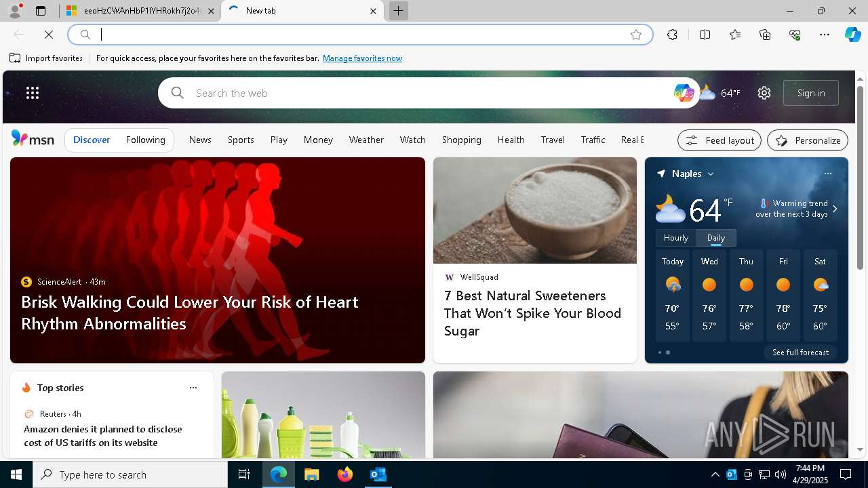Open the Feed layout options

pyautogui.click(x=719, y=140)
